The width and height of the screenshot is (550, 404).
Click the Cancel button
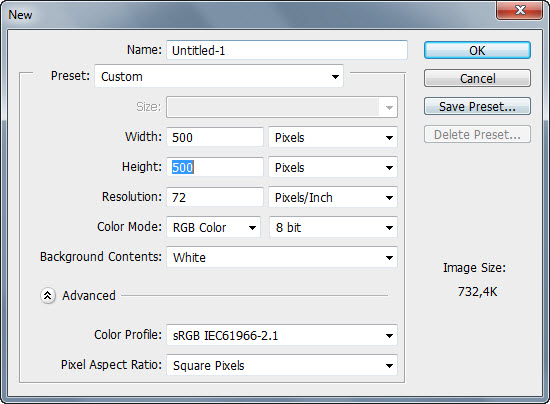pos(477,78)
